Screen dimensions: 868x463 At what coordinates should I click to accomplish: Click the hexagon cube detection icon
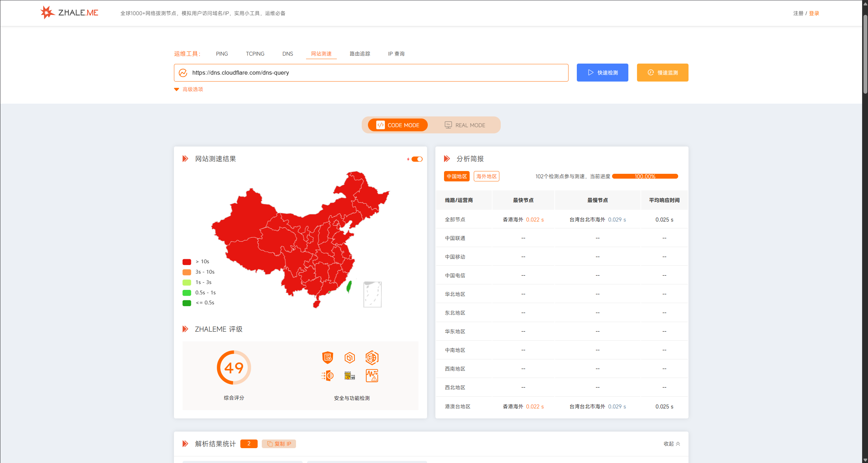pyautogui.click(x=350, y=358)
